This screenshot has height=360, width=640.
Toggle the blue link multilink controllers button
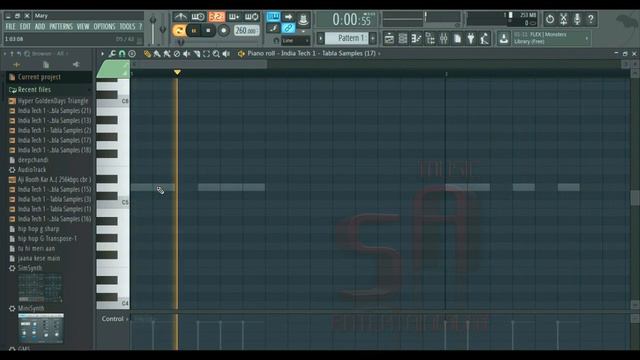(288, 28)
